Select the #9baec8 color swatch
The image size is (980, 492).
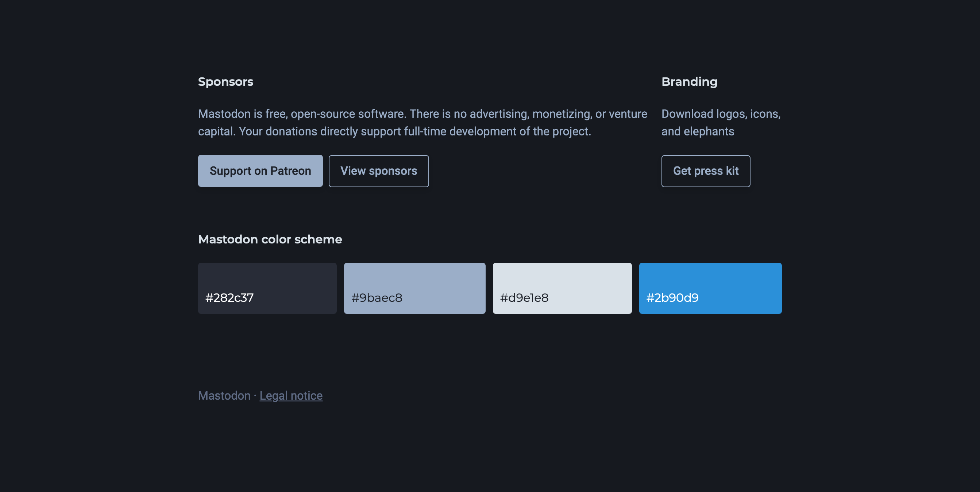click(415, 288)
